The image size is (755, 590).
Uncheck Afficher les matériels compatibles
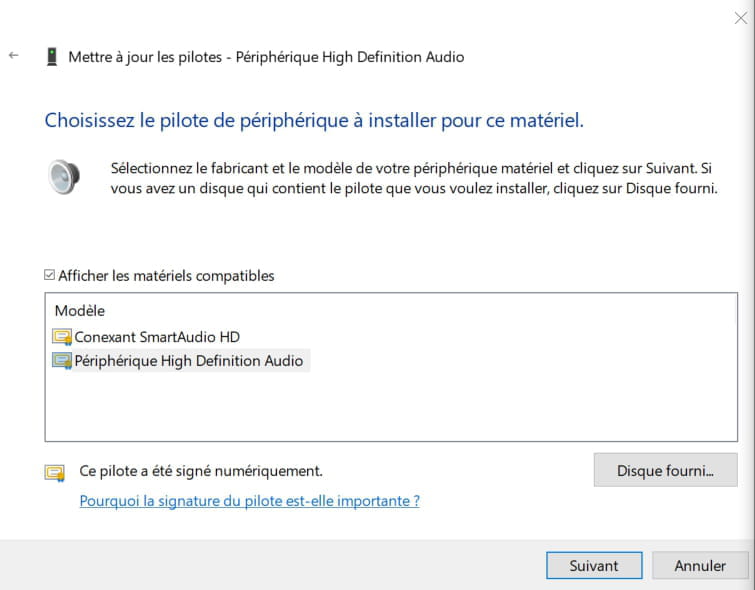tap(49, 275)
